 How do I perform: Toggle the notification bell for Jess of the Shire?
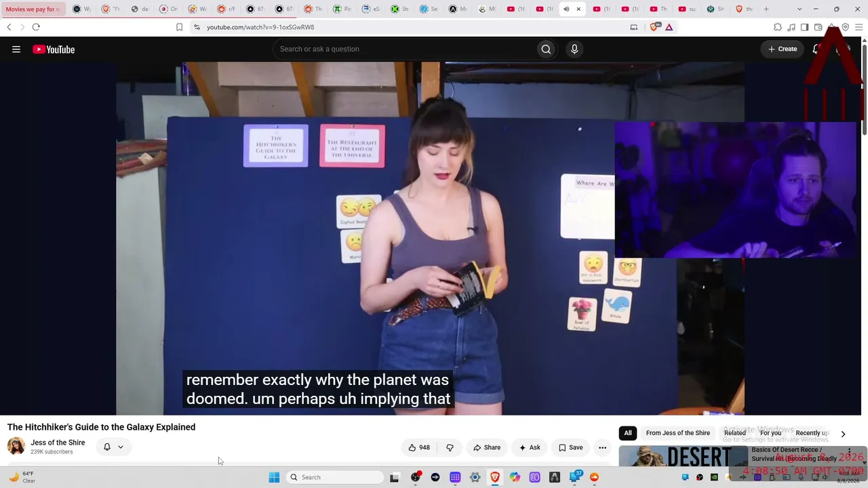point(106,447)
